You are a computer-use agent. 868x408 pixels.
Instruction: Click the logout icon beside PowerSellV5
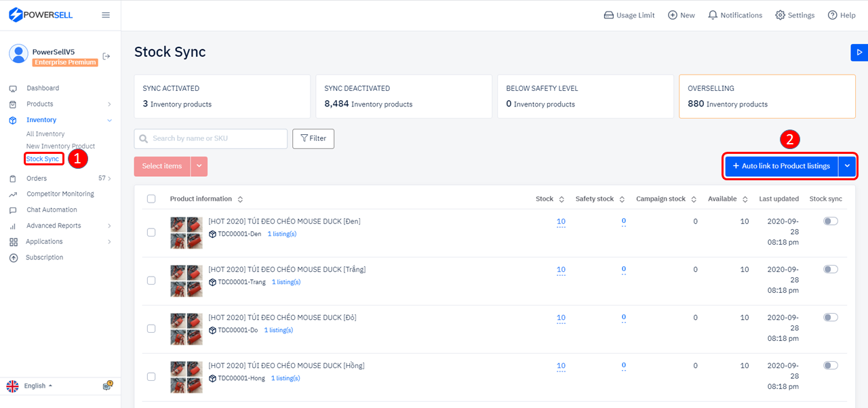tap(106, 56)
